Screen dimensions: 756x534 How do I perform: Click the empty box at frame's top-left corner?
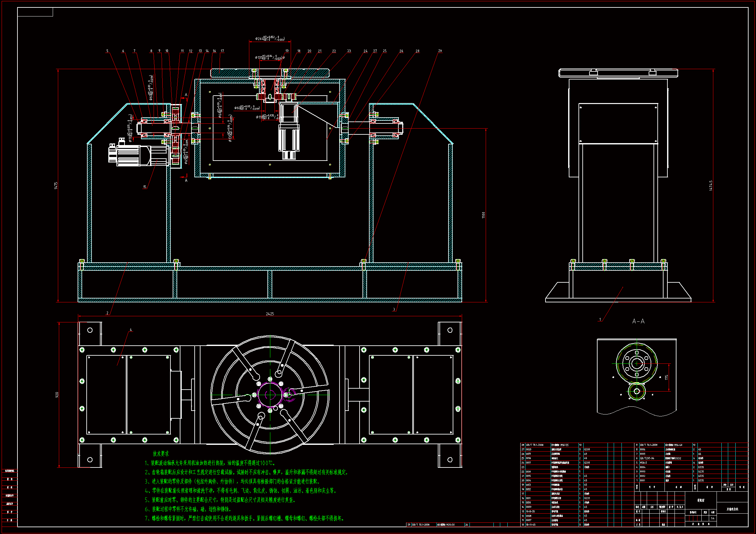pos(35,12)
